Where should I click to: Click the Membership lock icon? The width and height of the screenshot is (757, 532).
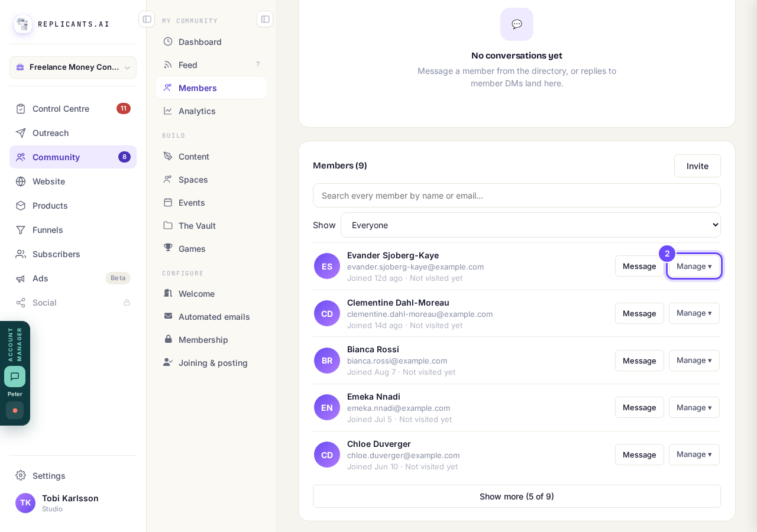(x=168, y=339)
